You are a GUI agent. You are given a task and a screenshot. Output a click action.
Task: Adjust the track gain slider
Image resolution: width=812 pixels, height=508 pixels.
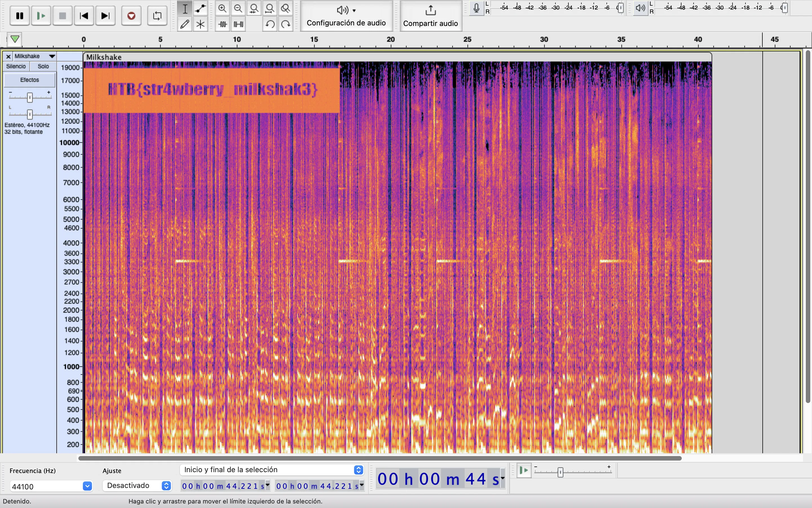click(x=30, y=97)
